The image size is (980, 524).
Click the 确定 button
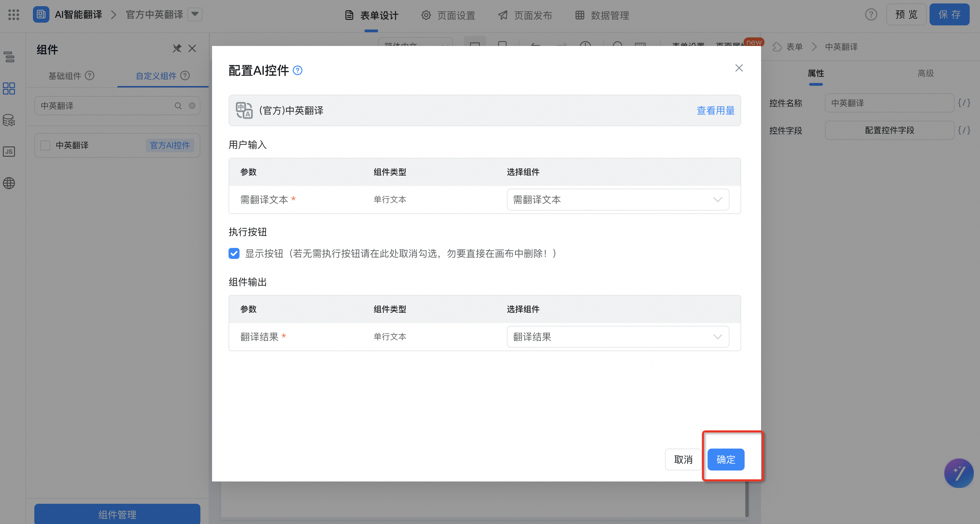(x=725, y=459)
